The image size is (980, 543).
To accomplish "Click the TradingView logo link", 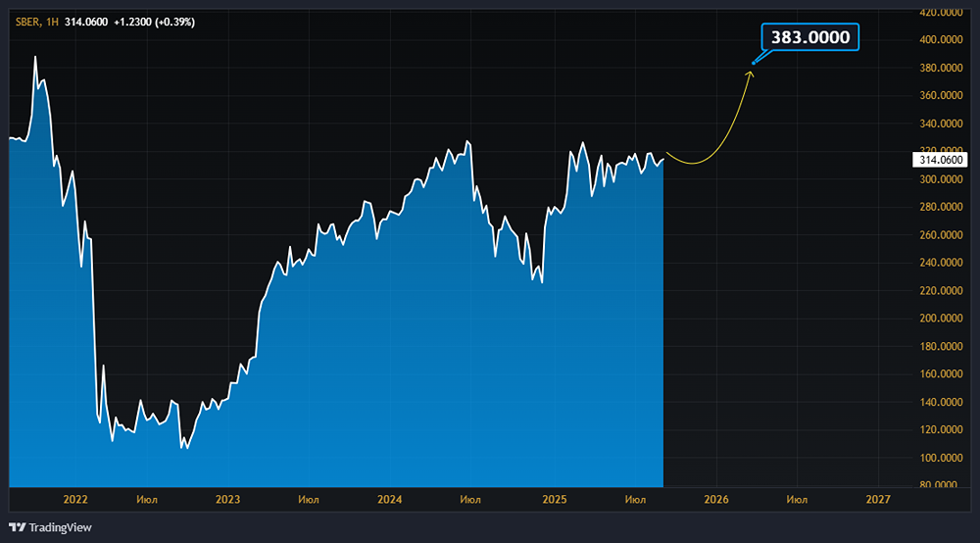I will [x=50, y=527].
